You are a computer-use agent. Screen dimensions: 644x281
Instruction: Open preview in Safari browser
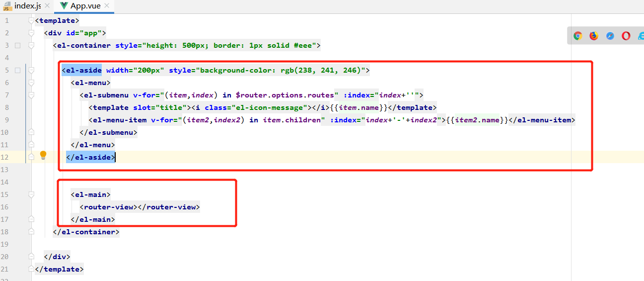pyautogui.click(x=610, y=36)
